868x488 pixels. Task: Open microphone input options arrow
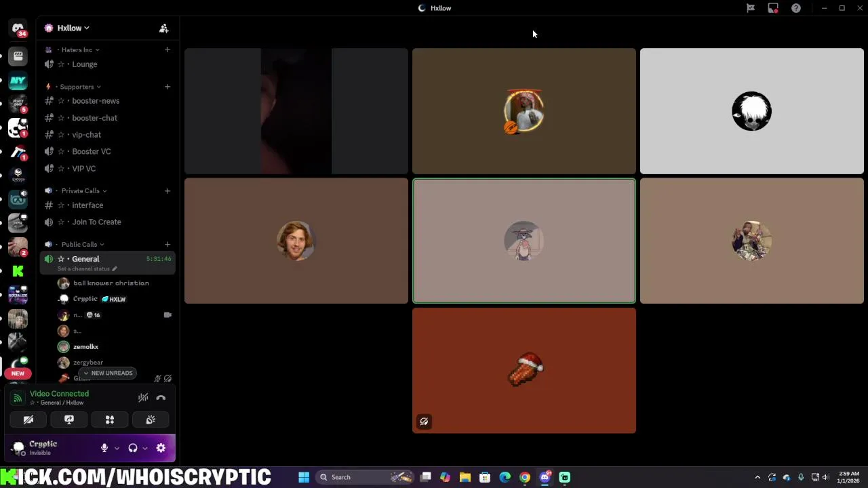pos(117,448)
